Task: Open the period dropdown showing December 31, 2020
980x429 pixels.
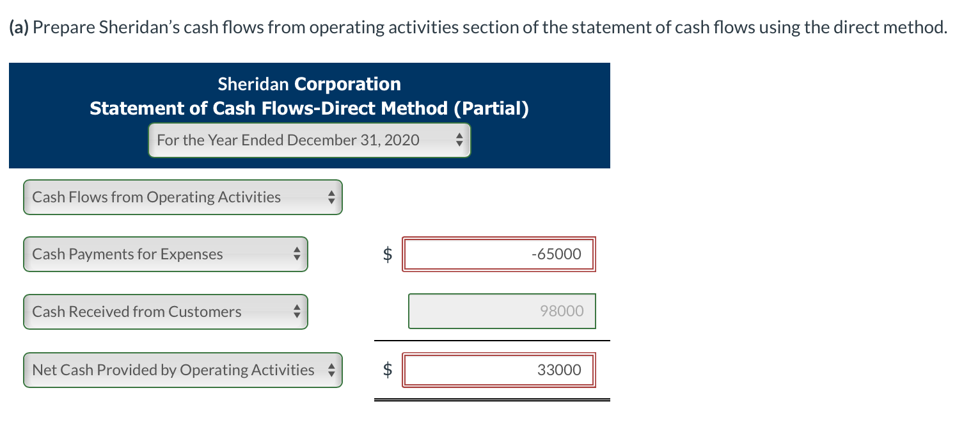Action: point(310,140)
